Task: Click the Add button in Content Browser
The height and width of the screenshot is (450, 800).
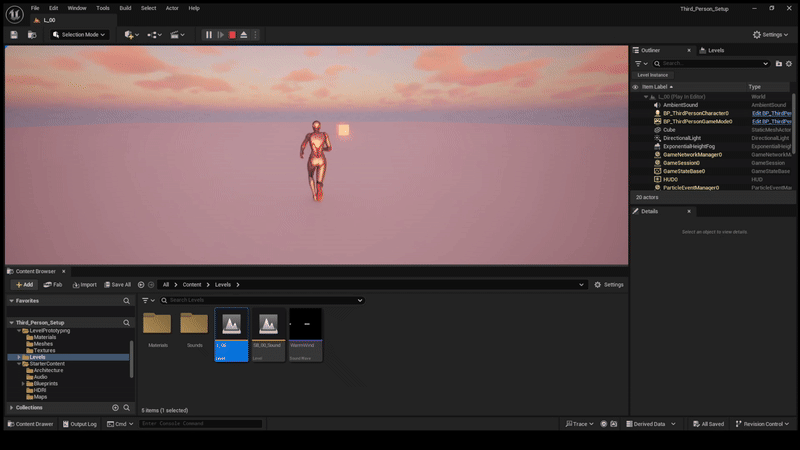Action: [x=23, y=285]
